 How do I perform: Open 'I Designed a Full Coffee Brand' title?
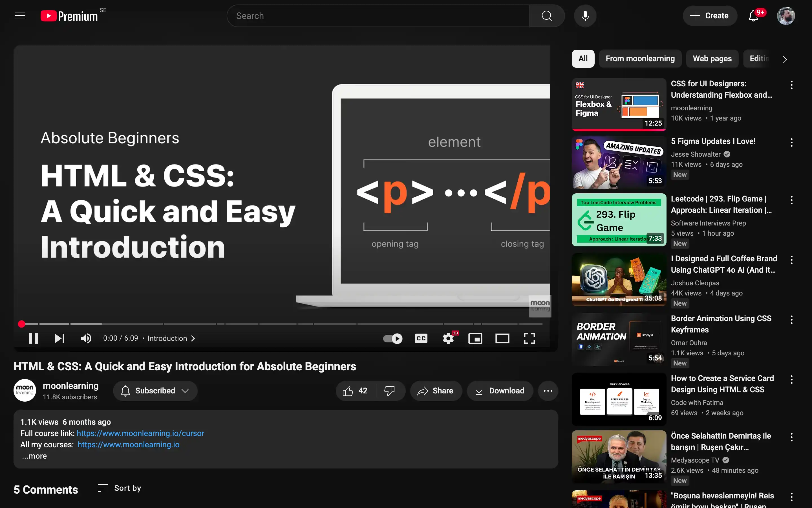(x=724, y=264)
